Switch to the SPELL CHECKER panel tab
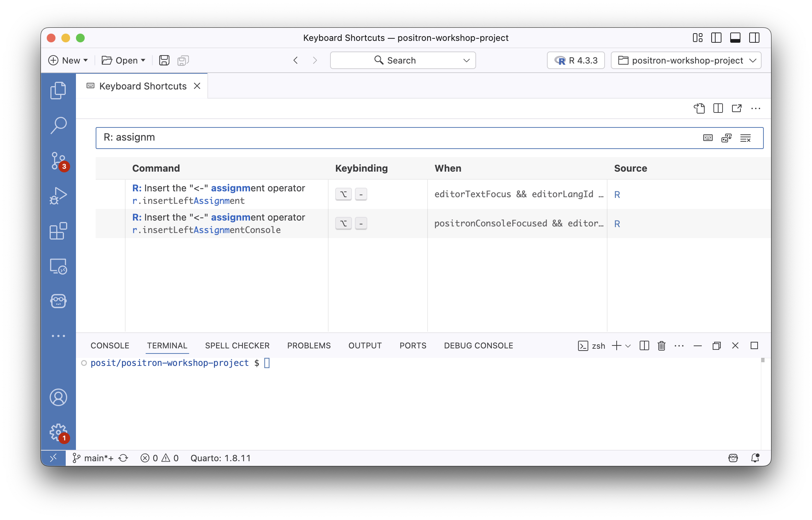The width and height of the screenshot is (812, 520). click(237, 345)
